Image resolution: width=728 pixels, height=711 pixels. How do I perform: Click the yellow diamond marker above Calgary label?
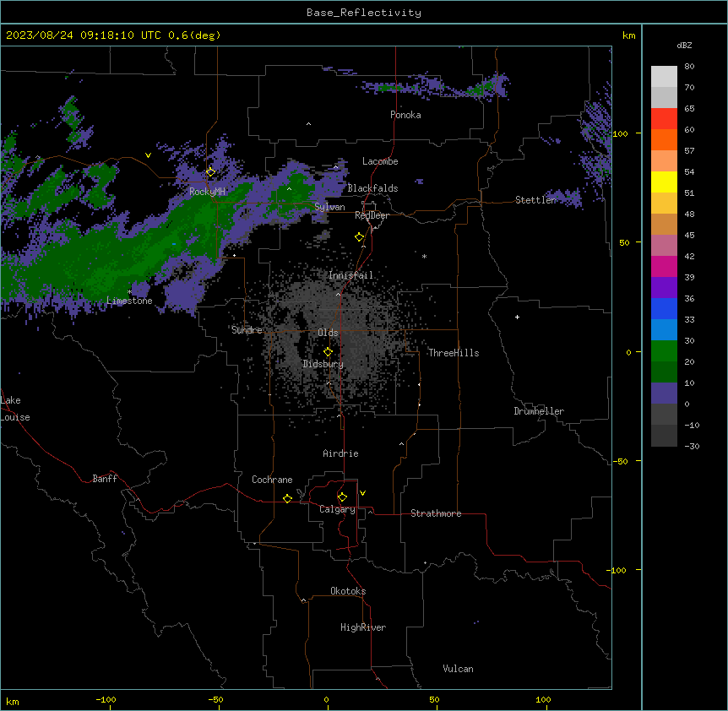click(x=342, y=497)
